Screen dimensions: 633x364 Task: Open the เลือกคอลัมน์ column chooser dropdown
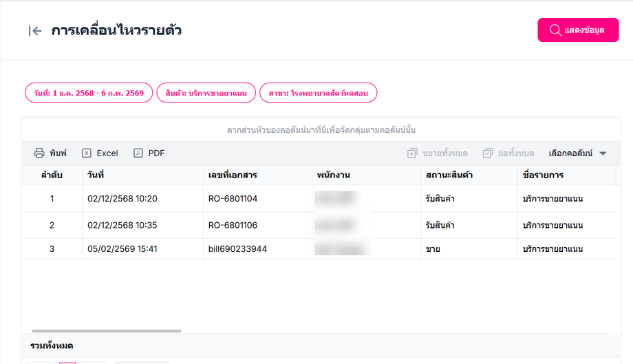point(577,153)
